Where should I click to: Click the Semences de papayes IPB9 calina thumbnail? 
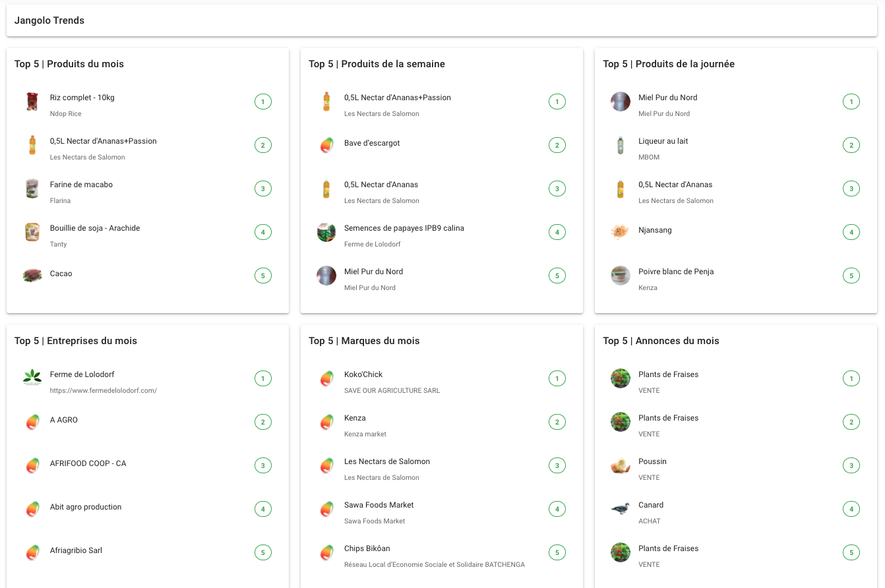326,232
